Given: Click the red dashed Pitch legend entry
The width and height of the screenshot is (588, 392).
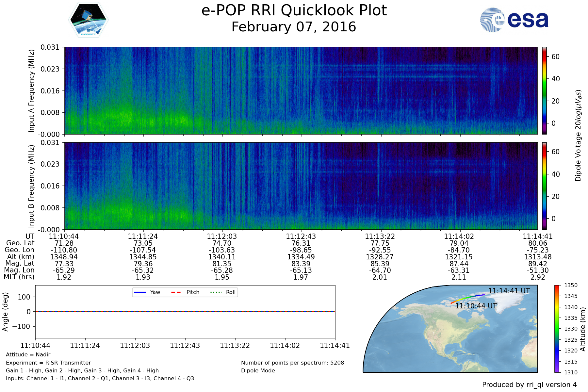Looking at the screenshot, I should click(185, 292).
